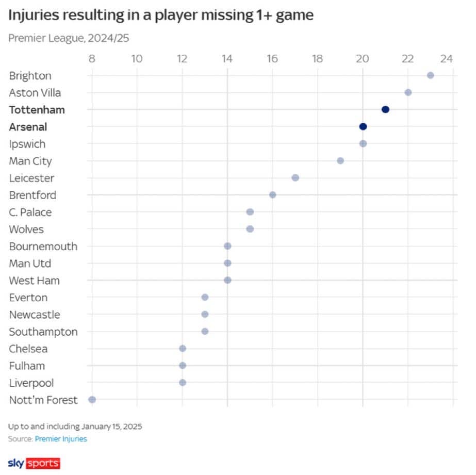Click the West Ham data point
Viewport: 476px width, 475px height.
pos(227,280)
